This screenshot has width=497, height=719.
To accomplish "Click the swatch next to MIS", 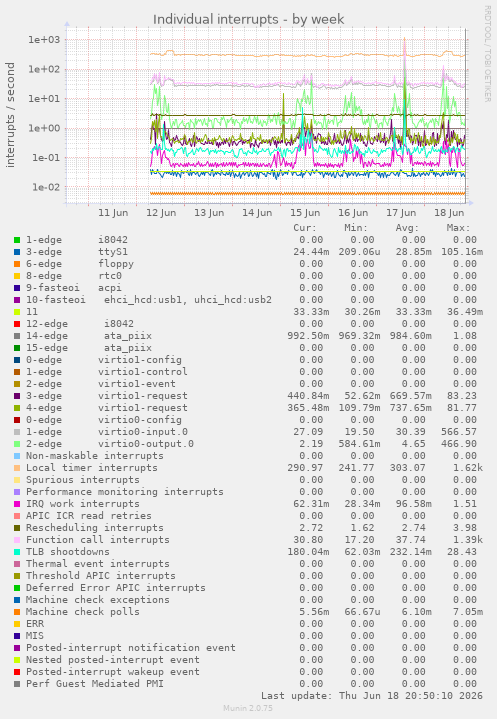I will (x=17, y=636).
